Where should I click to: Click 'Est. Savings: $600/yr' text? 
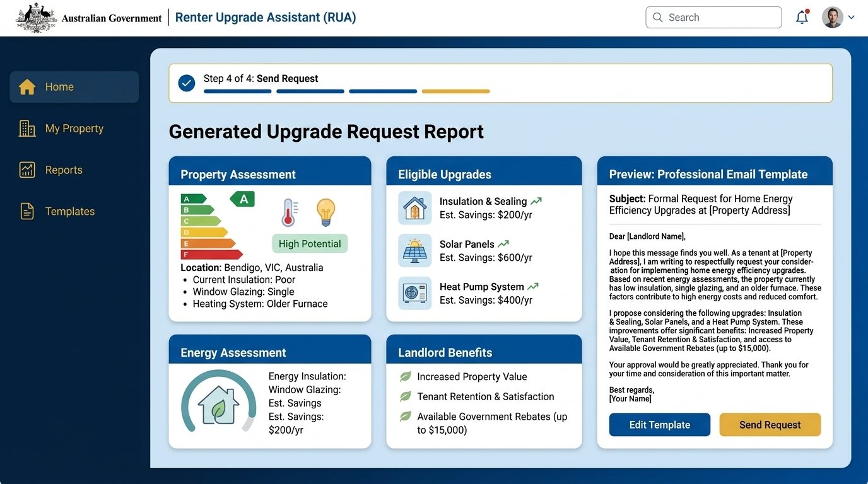coord(486,258)
